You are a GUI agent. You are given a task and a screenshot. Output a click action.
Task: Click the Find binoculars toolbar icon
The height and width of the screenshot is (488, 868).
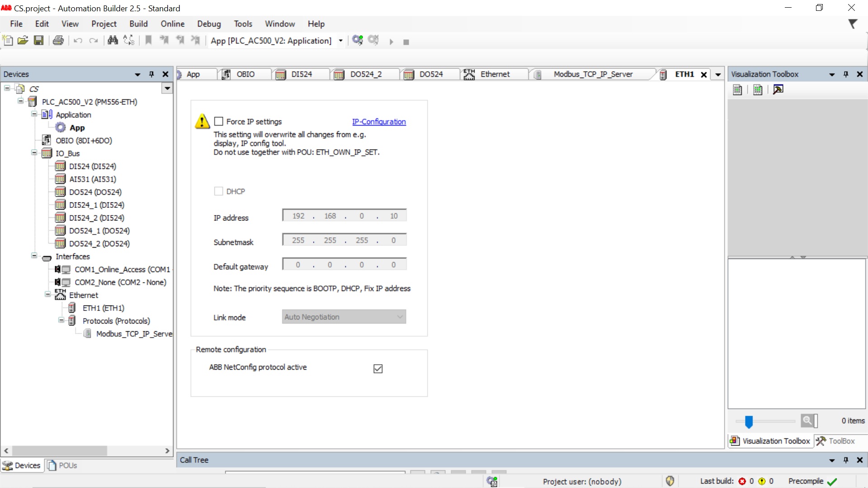coord(113,41)
